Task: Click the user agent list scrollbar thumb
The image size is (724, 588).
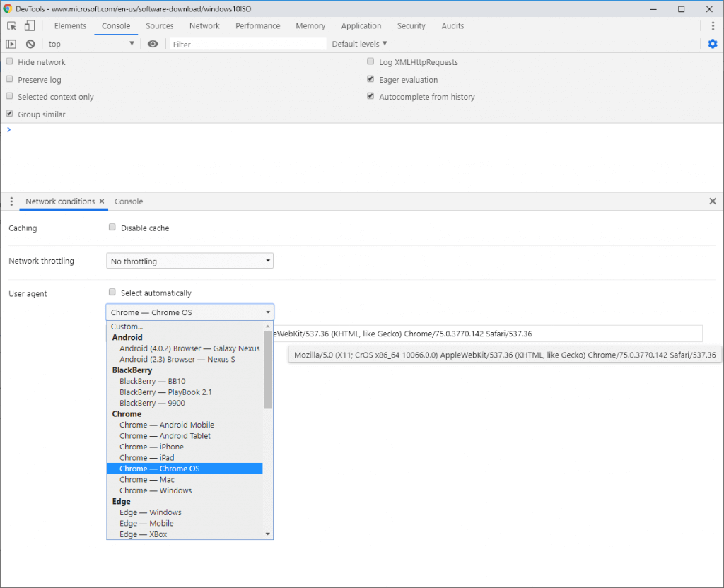Action: 268,370
